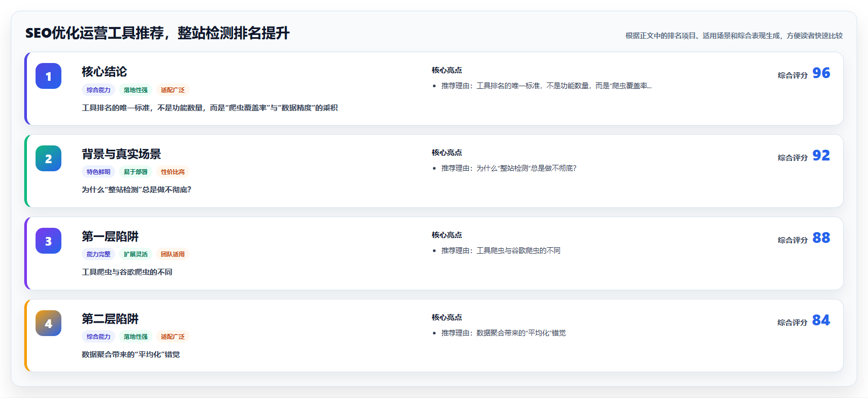The width and height of the screenshot is (868, 398).
Task: Click the rank 3 number badge
Action: coord(48,241)
